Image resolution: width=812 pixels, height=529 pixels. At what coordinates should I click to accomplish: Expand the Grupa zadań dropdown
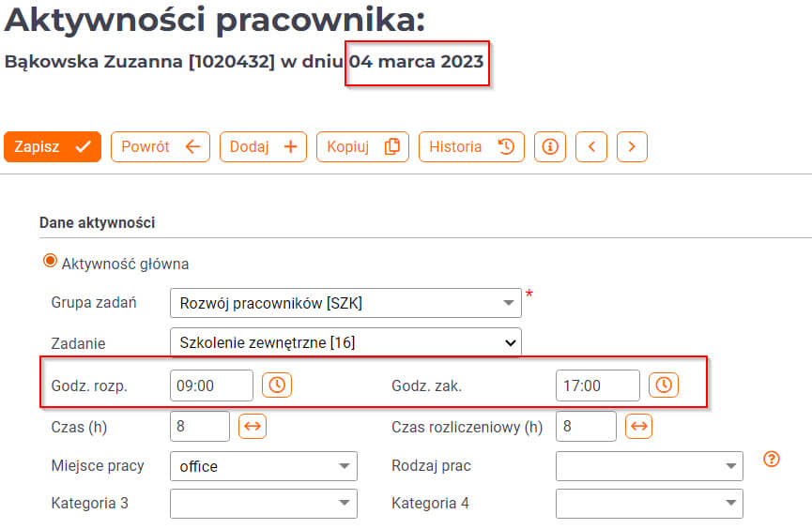pos(345,303)
